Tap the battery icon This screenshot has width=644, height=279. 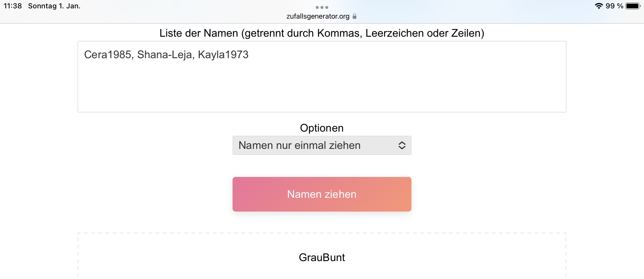632,6
